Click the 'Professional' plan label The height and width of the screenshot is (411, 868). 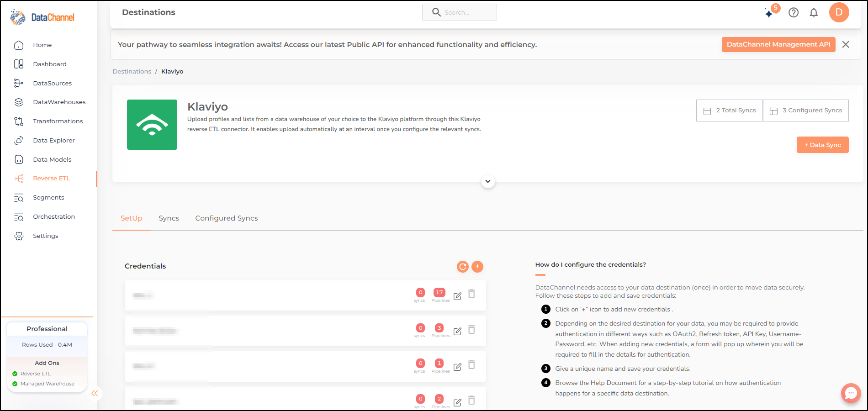click(47, 329)
